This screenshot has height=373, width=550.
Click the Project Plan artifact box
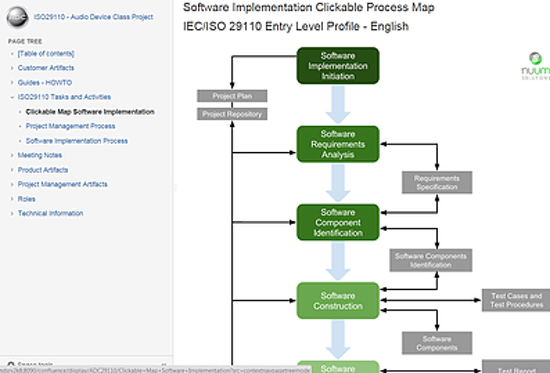(x=232, y=96)
